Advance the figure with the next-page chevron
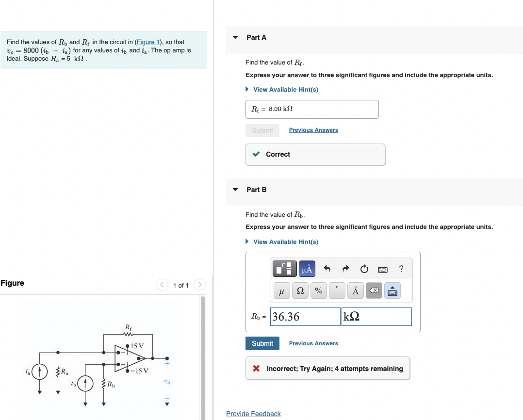 click(x=199, y=285)
